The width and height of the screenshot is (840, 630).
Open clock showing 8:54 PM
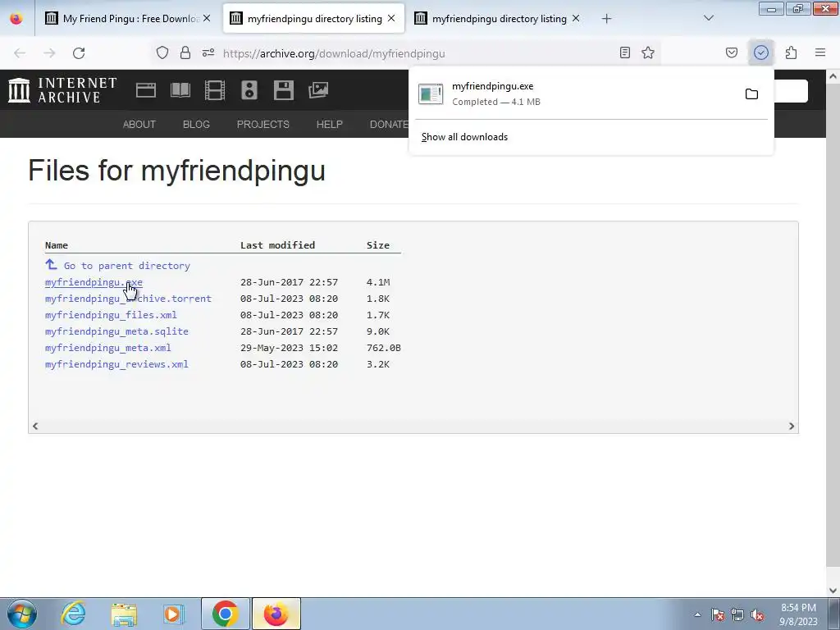click(x=798, y=614)
